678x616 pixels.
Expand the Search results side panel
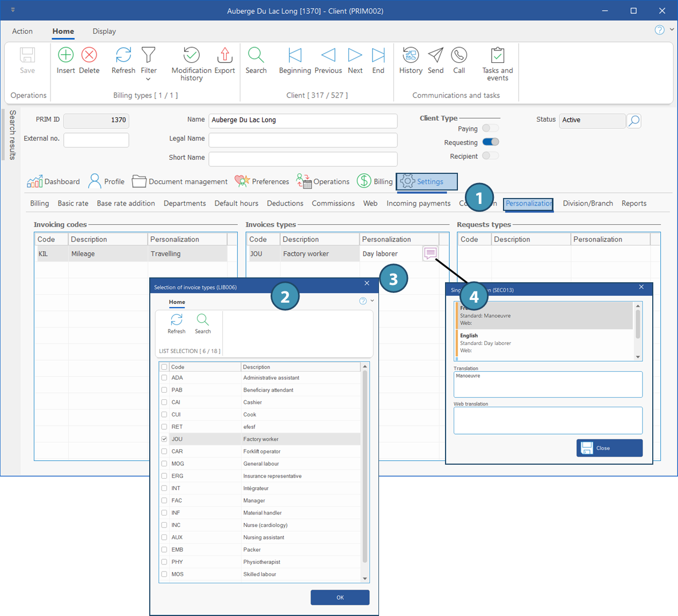(x=12, y=135)
